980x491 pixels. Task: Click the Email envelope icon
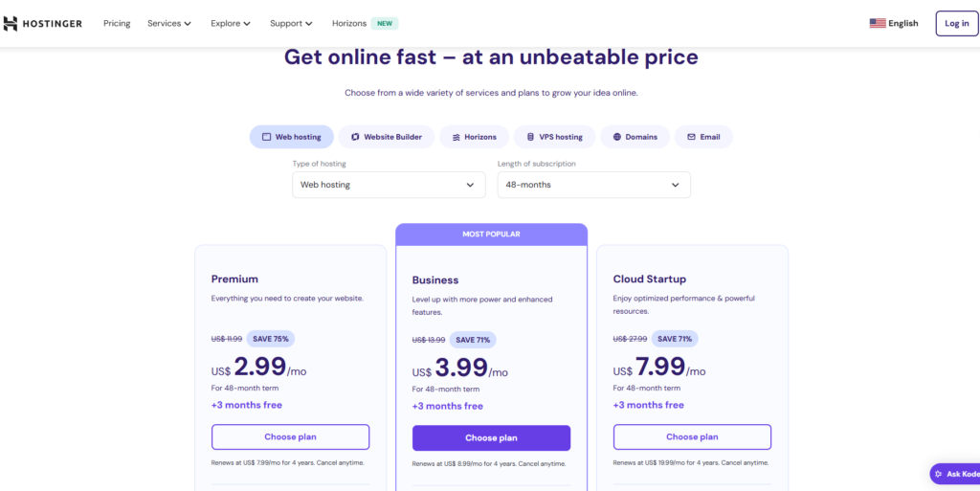tap(691, 137)
